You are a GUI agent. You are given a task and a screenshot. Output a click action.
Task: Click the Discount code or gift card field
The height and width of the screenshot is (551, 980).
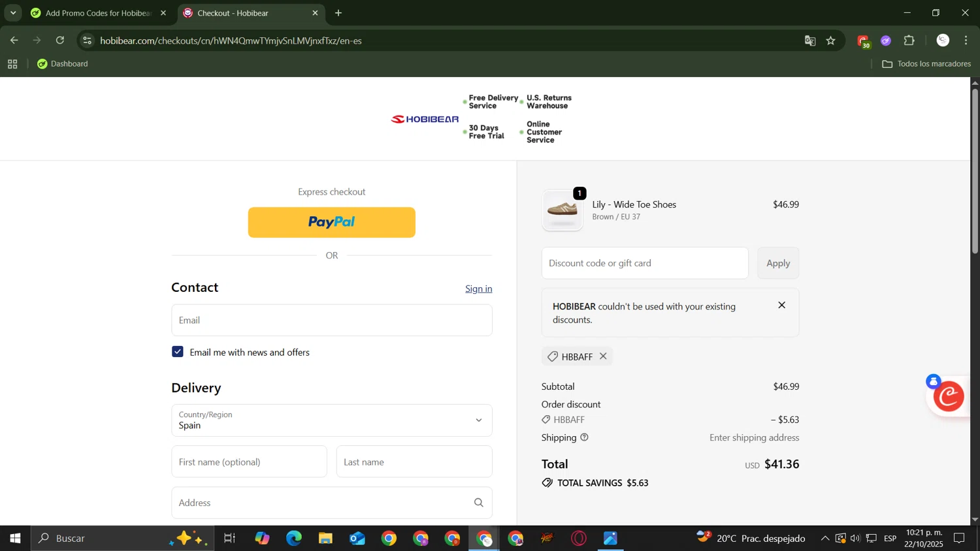(645, 263)
